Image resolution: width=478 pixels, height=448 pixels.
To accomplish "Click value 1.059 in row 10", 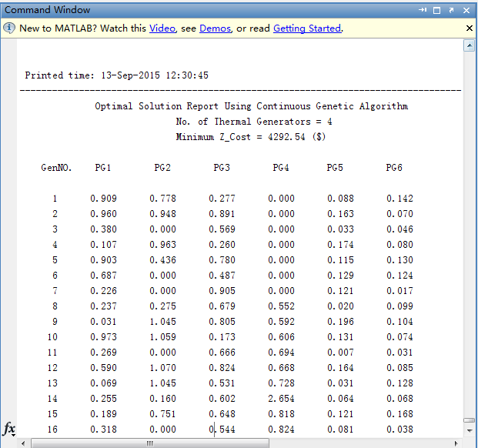I will click(162, 337).
